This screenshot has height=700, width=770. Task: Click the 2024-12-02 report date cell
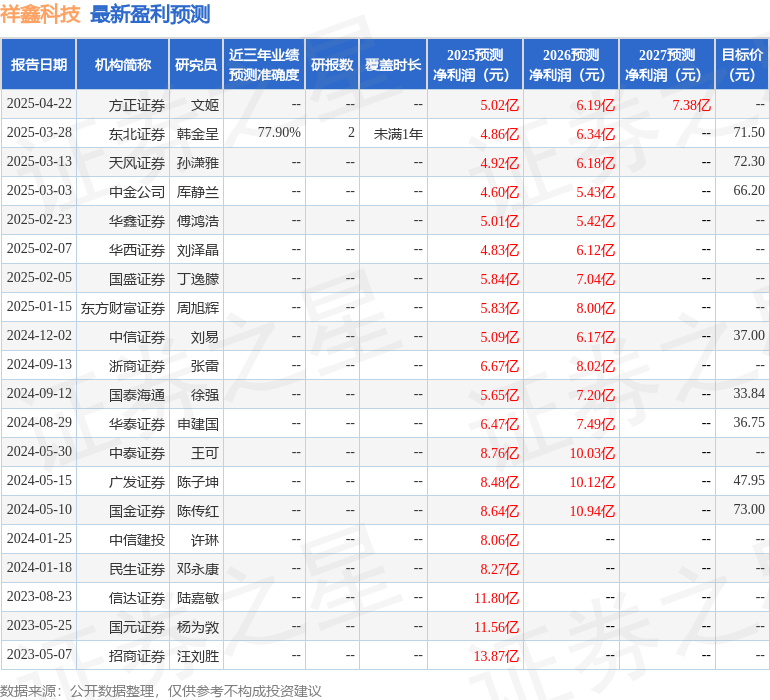[x=39, y=336]
